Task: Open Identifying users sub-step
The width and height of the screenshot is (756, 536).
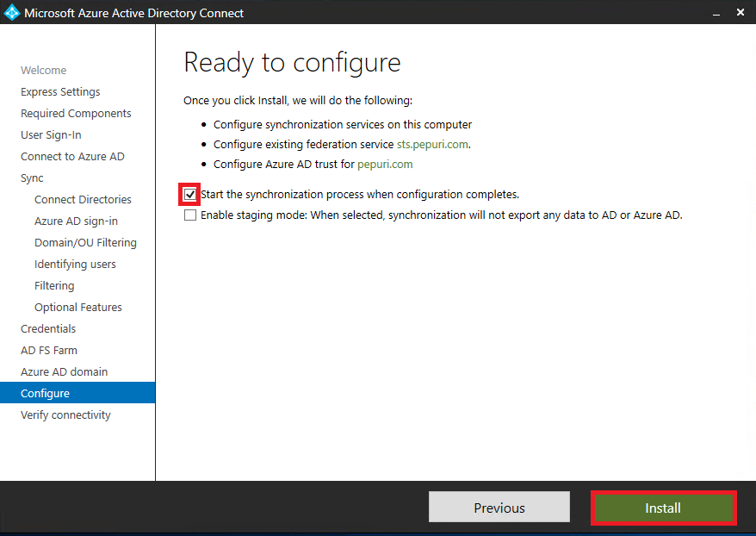Action: 75,265
